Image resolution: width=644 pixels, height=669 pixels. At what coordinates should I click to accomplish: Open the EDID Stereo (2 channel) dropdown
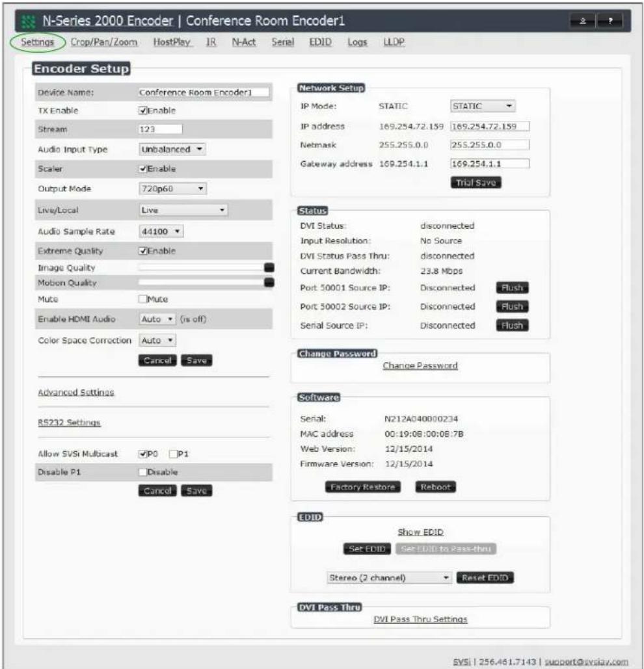pyautogui.click(x=389, y=578)
